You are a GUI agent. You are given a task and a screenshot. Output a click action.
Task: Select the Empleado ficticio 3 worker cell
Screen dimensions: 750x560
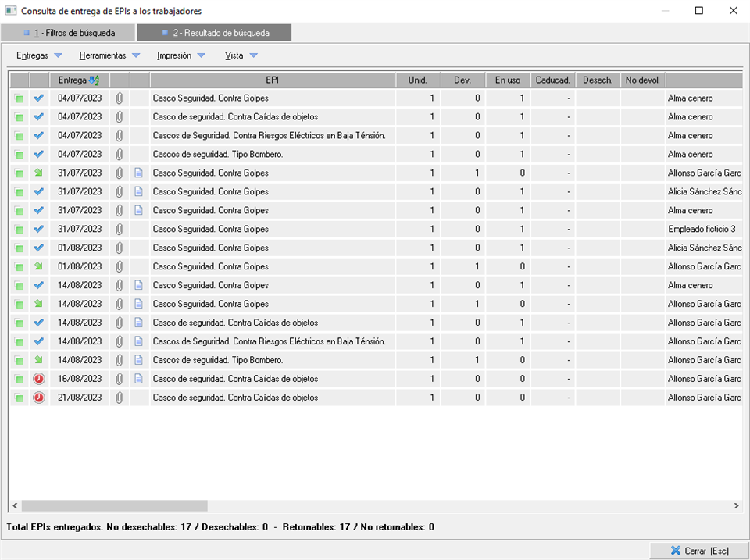tap(703, 229)
